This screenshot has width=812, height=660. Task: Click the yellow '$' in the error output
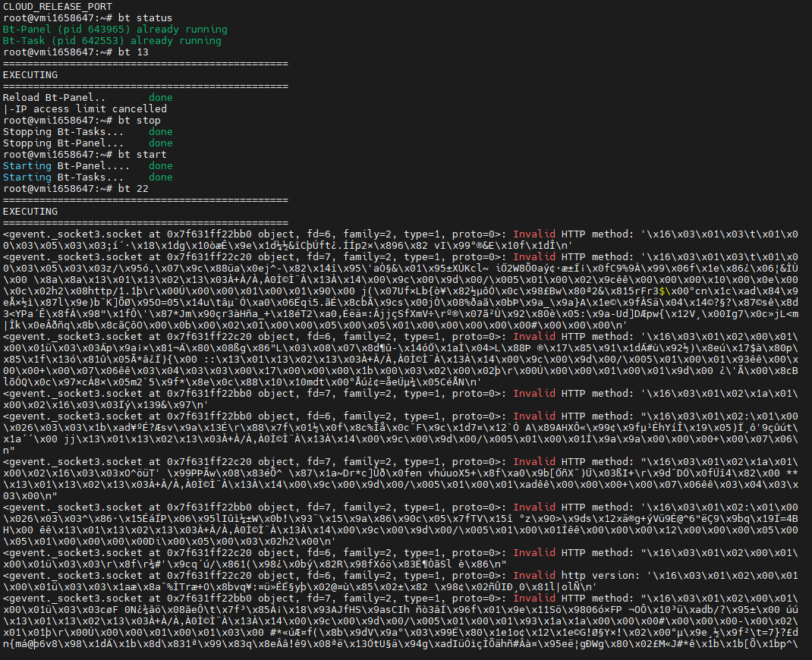click(662, 291)
